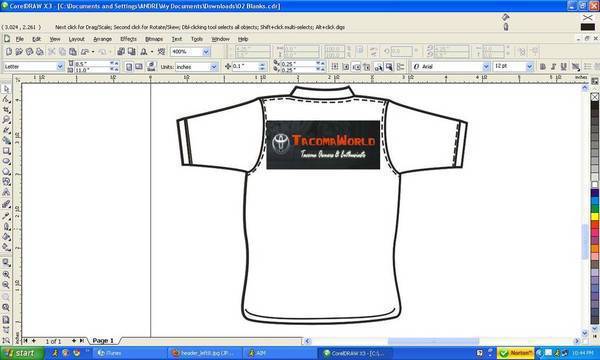
Task: Select the Ellipse tool in toolbox
Action: point(6,161)
